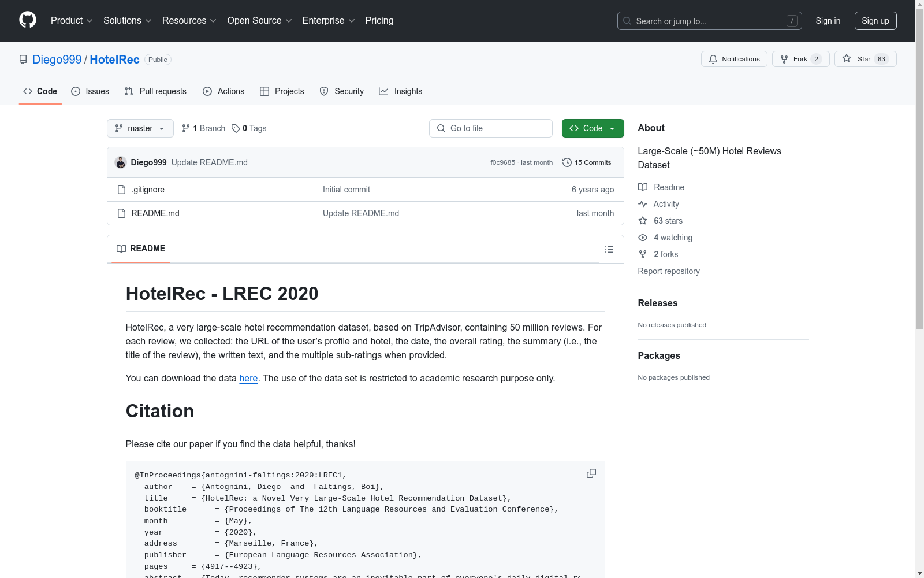The image size is (924, 578).
Task: View the 15 Commits history
Action: click(x=587, y=162)
